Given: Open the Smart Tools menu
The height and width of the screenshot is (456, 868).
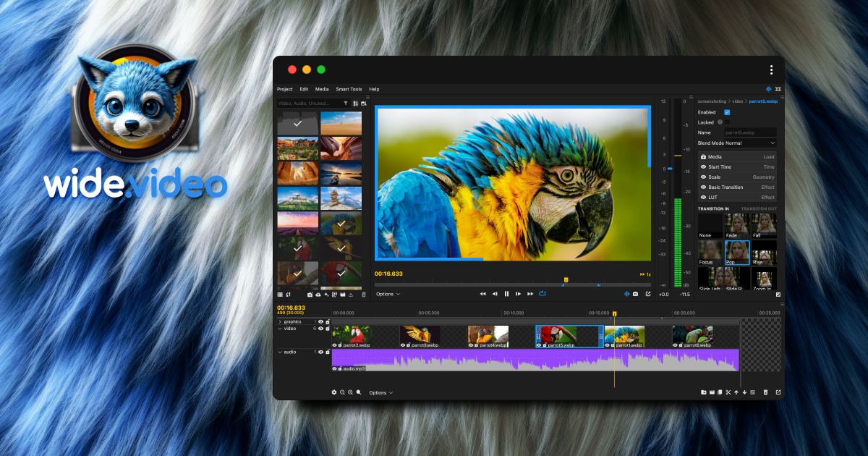Looking at the screenshot, I should pos(349,89).
